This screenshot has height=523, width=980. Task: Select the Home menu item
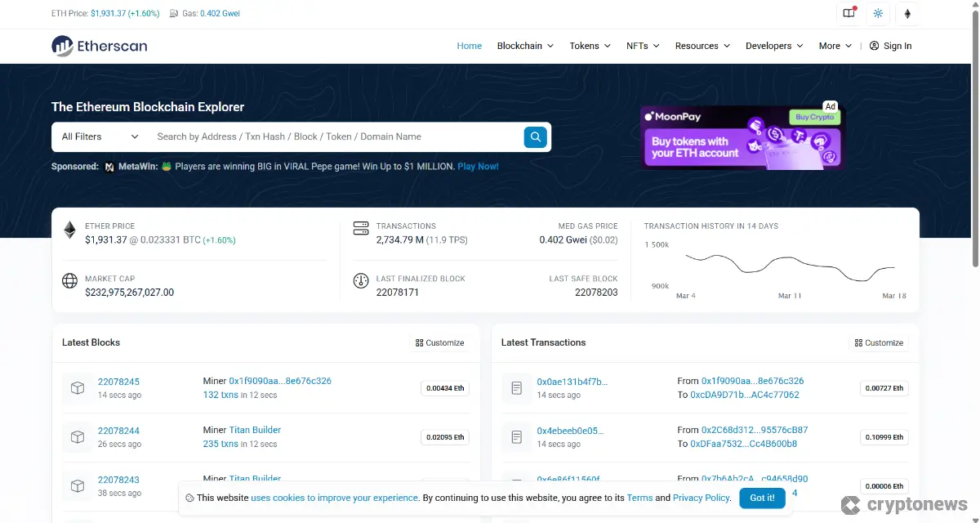[x=470, y=46]
